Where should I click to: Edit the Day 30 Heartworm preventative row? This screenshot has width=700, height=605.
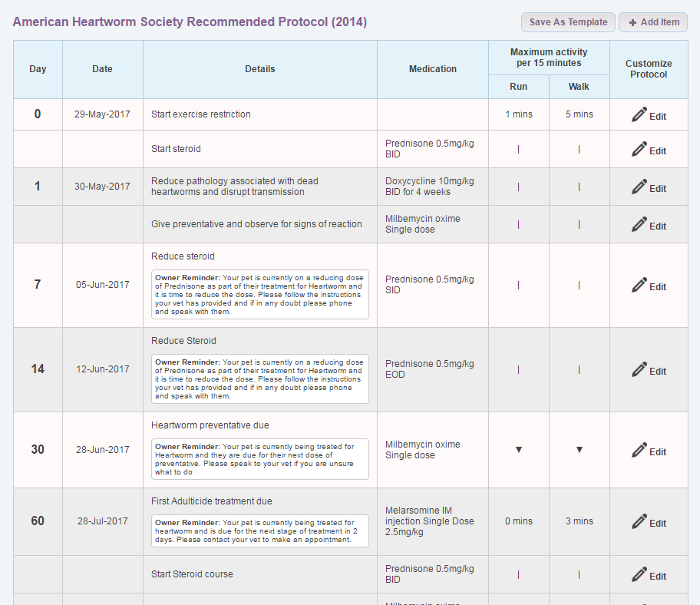pos(648,451)
